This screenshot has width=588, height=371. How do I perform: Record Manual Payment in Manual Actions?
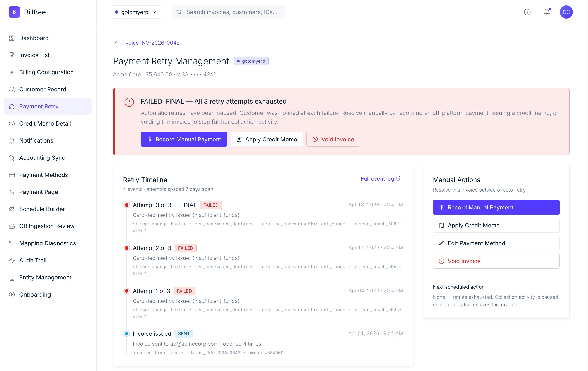496,207
